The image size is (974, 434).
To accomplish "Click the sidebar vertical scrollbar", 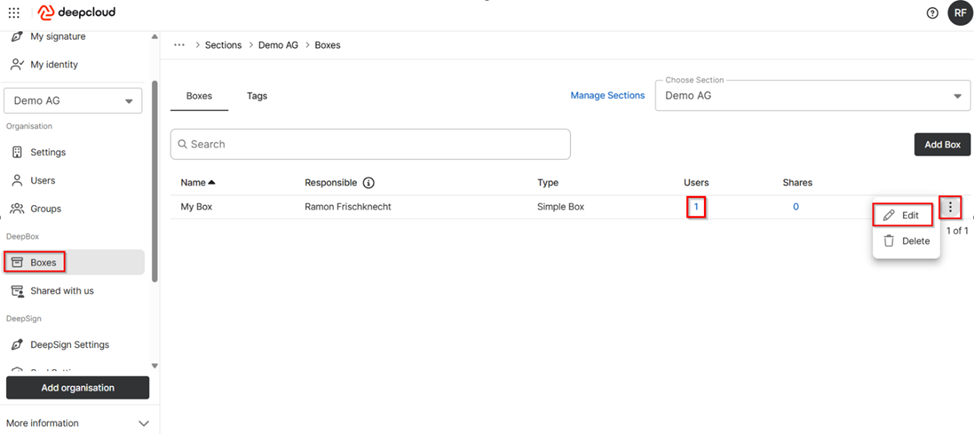I will pyautogui.click(x=154, y=180).
